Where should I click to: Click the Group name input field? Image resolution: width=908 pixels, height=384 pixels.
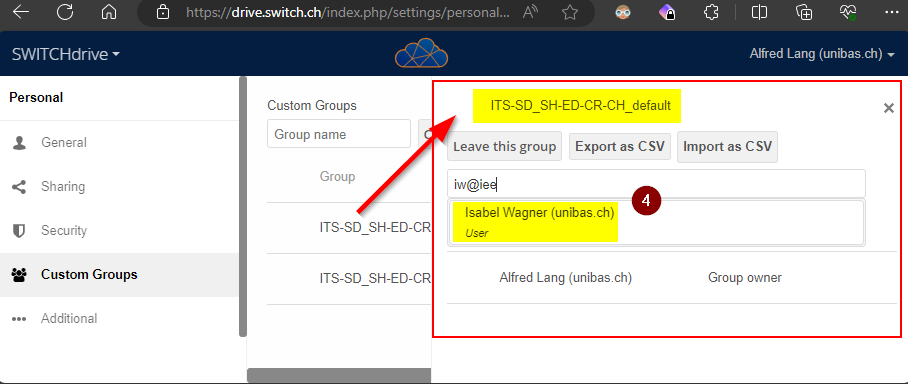(x=339, y=134)
